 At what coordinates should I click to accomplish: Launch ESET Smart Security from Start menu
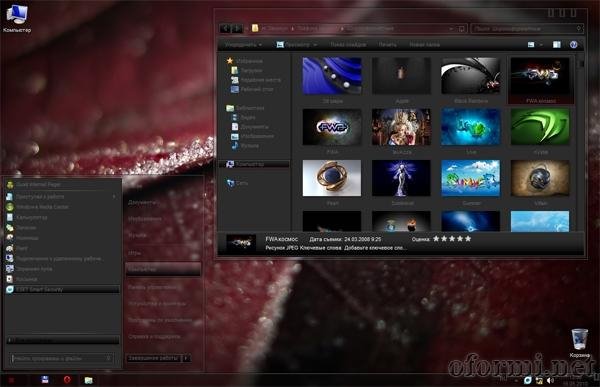62,290
